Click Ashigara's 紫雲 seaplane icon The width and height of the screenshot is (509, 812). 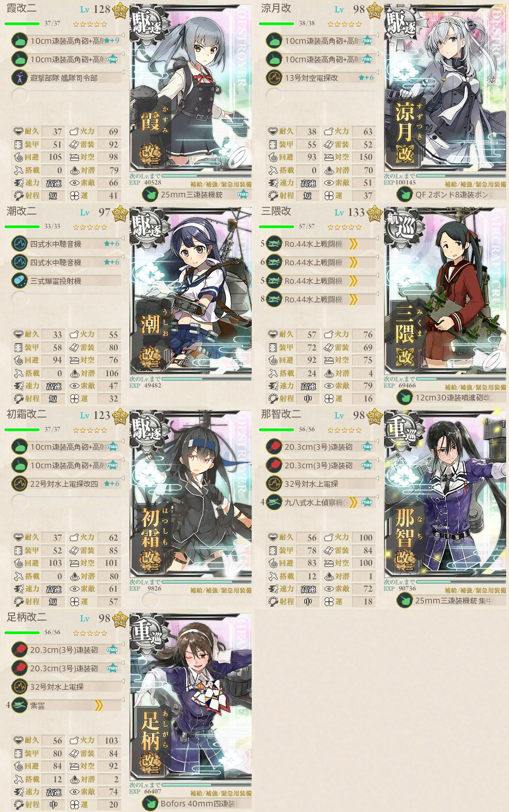(x=20, y=705)
